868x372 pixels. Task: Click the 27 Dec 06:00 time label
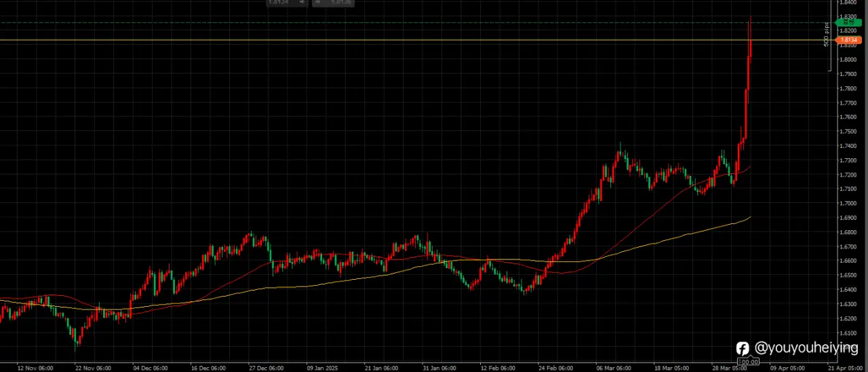(267, 368)
